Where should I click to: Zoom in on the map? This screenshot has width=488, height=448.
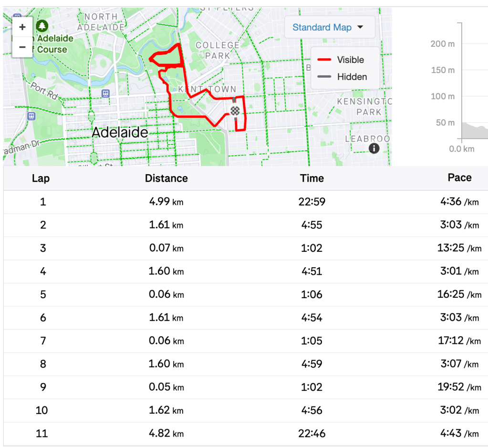(22, 27)
